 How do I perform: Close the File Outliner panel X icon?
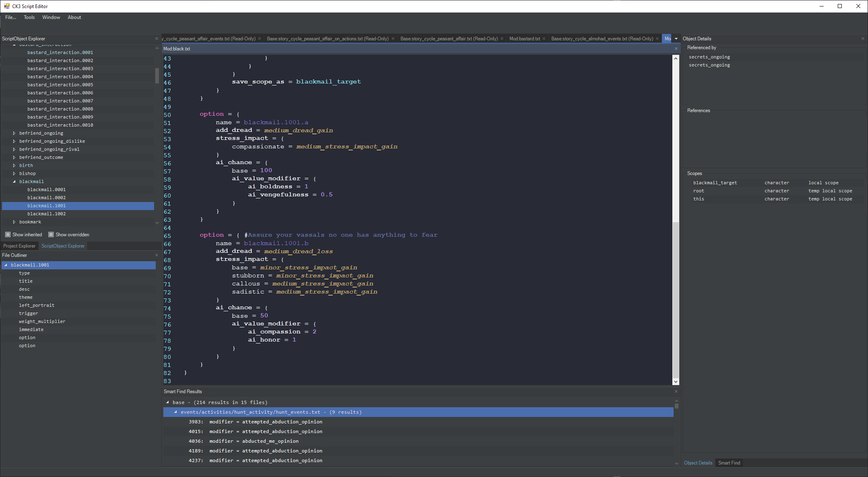click(x=156, y=255)
